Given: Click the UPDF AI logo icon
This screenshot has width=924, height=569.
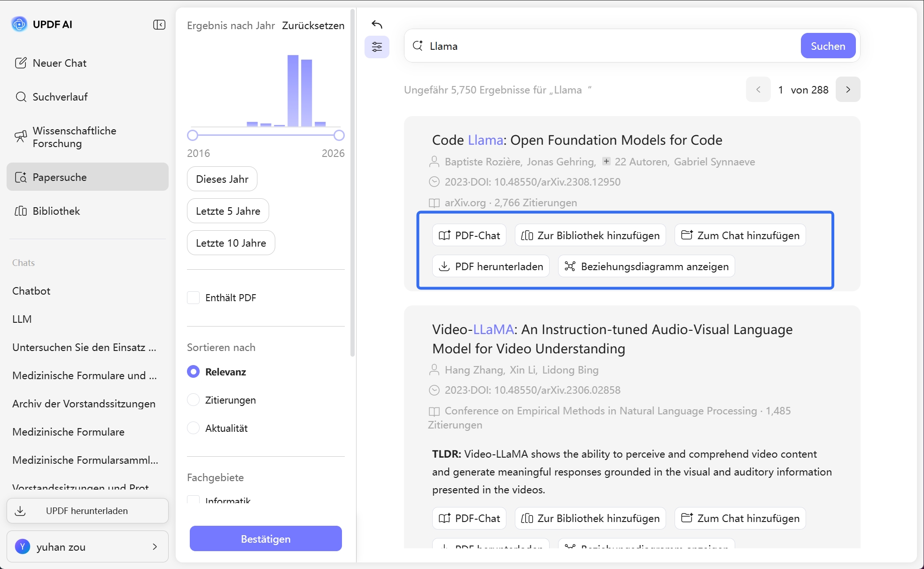Looking at the screenshot, I should tap(19, 24).
